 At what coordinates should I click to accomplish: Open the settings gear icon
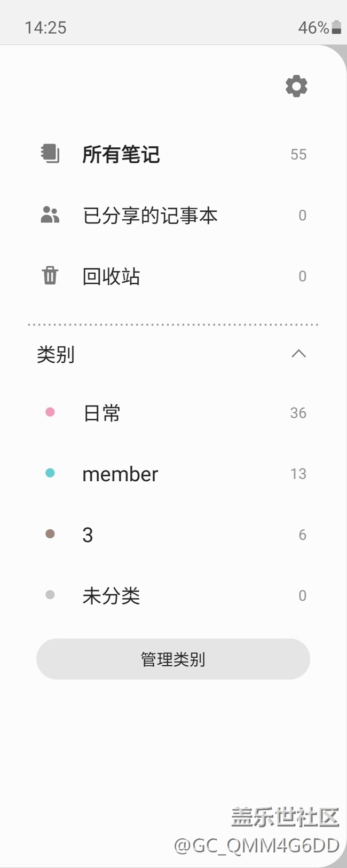pos(296,86)
